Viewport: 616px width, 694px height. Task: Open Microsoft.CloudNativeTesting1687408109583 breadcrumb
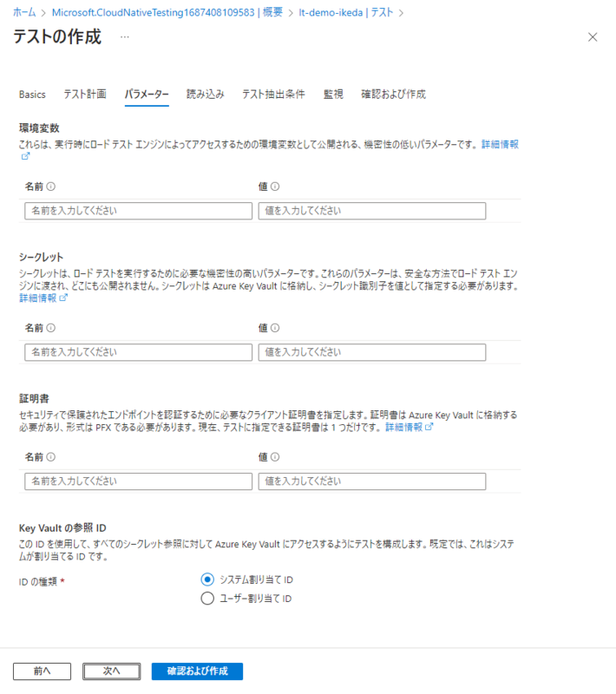point(167,12)
